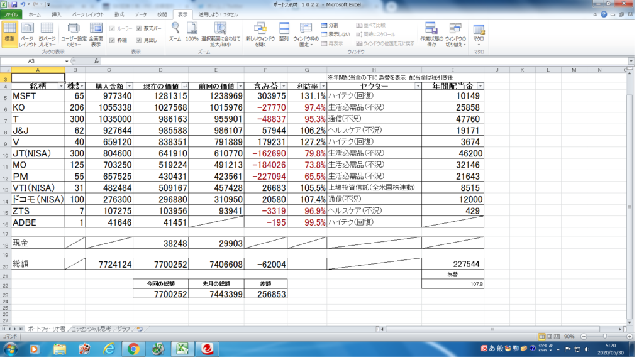Select the グラフ sheet tab
The image size is (644, 360).
pos(123,329)
